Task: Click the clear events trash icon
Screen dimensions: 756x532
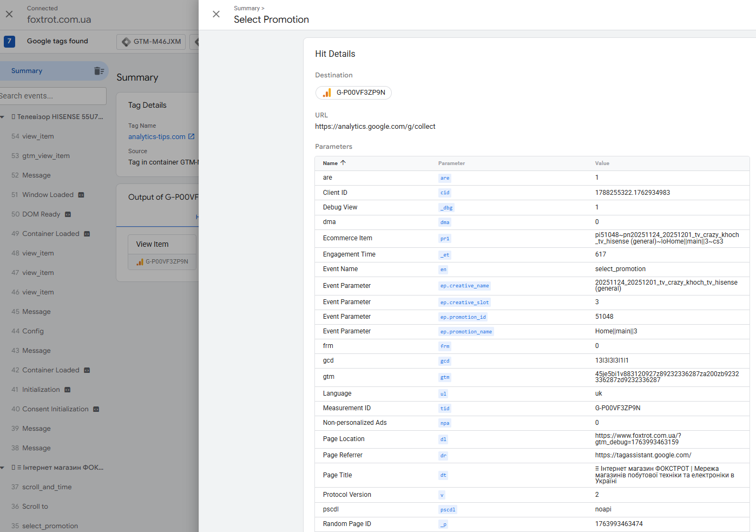Action: click(x=99, y=71)
